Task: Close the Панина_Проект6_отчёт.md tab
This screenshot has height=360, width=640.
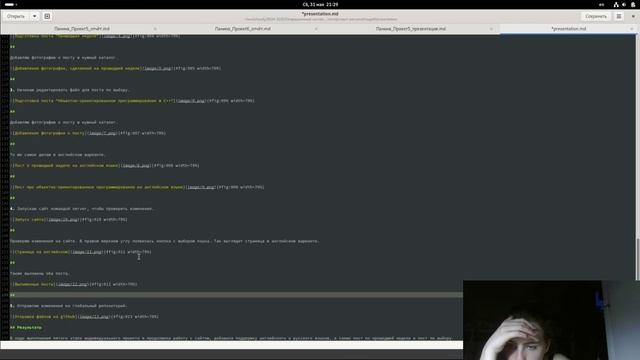Action: coord(316,29)
